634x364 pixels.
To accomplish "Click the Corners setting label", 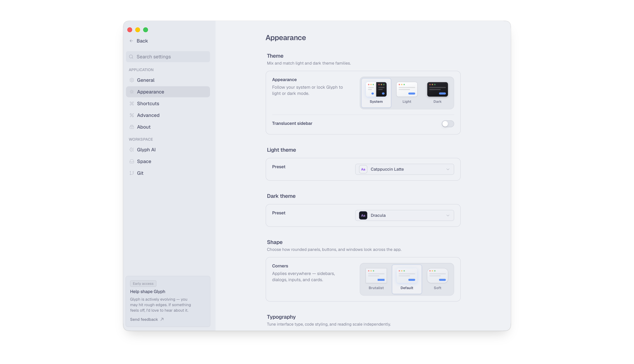I will pos(280,266).
